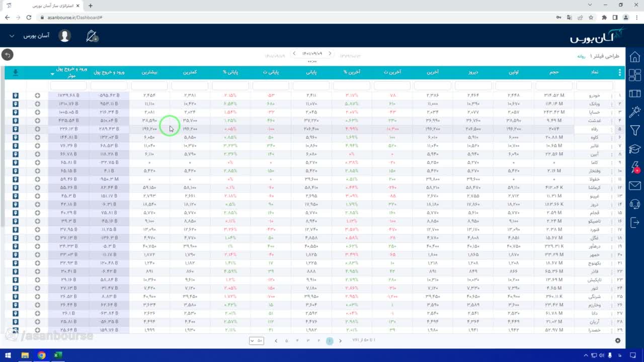
Task: Open the graduation cap education icon
Action: (x=635, y=149)
